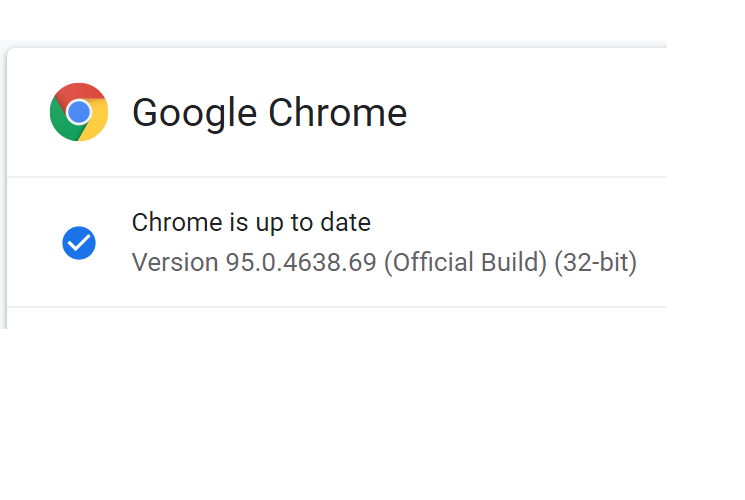Select the "Google Chrome" heading text
Image resolution: width=745 pixels, height=500 pixels.
click(x=269, y=113)
